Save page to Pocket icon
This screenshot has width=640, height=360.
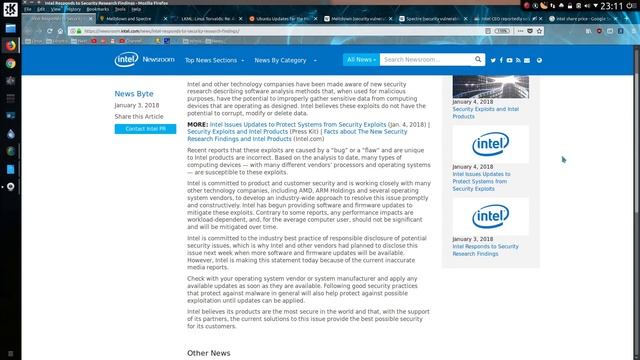[x=530, y=31]
